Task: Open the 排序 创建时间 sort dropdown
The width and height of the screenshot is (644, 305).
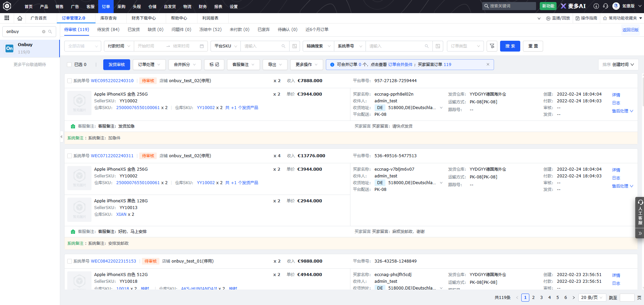Action: [618, 65]
